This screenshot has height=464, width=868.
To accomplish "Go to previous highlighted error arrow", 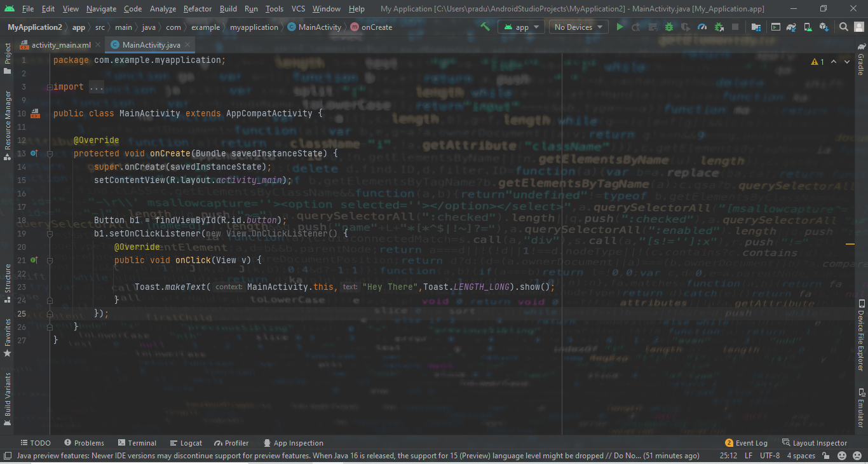I will [834, 62].
